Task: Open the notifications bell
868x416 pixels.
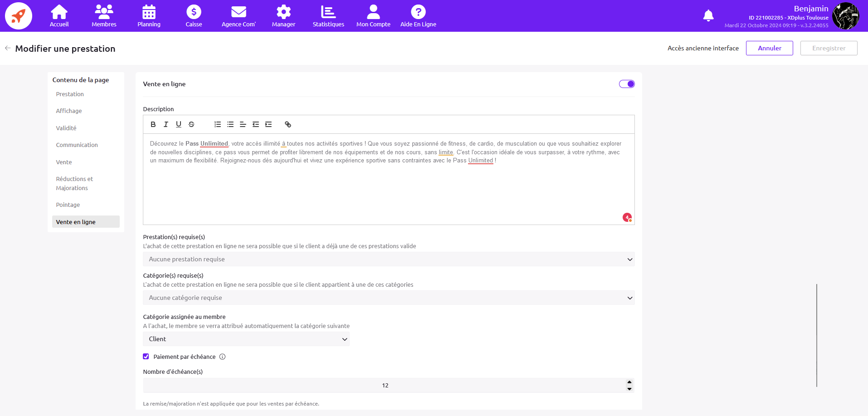Action: point(708,16)
